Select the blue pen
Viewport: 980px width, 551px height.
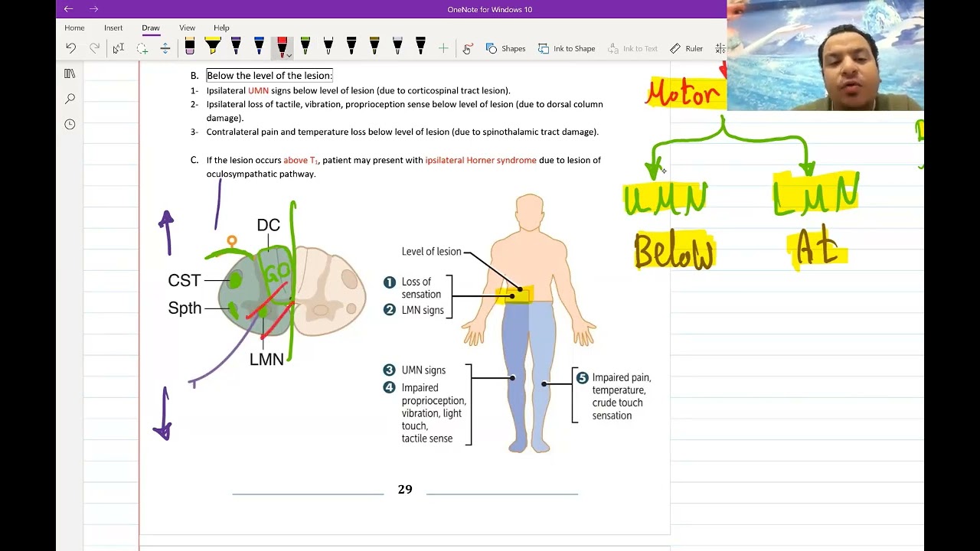(259, 47)
